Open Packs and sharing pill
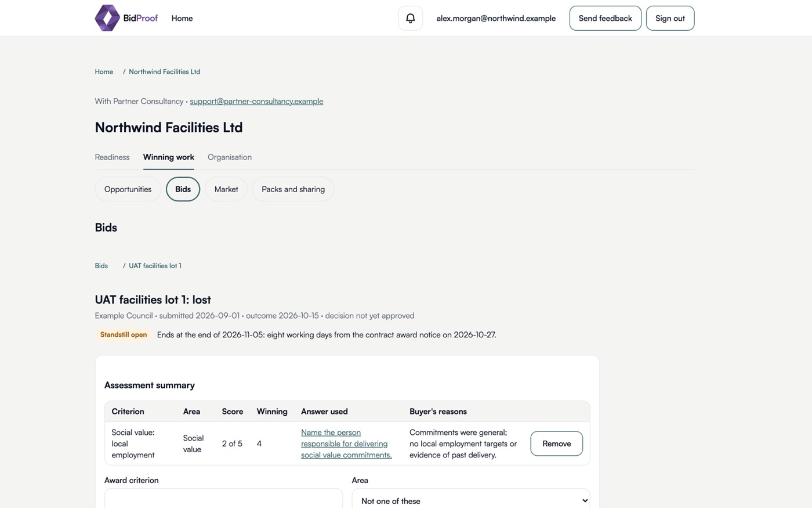Viewport: 812px width, 508px height. [x=293, y=189]
